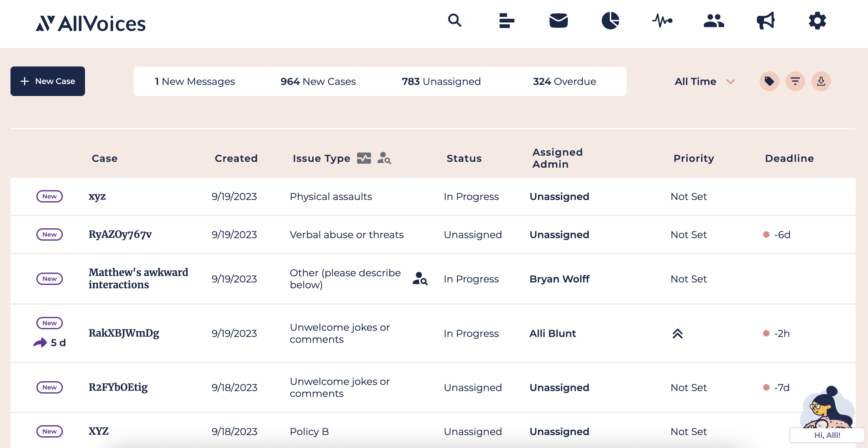Click the person-search icon on Matthew's case row
Screen dimensions: 868x448
tap(420, 279)
